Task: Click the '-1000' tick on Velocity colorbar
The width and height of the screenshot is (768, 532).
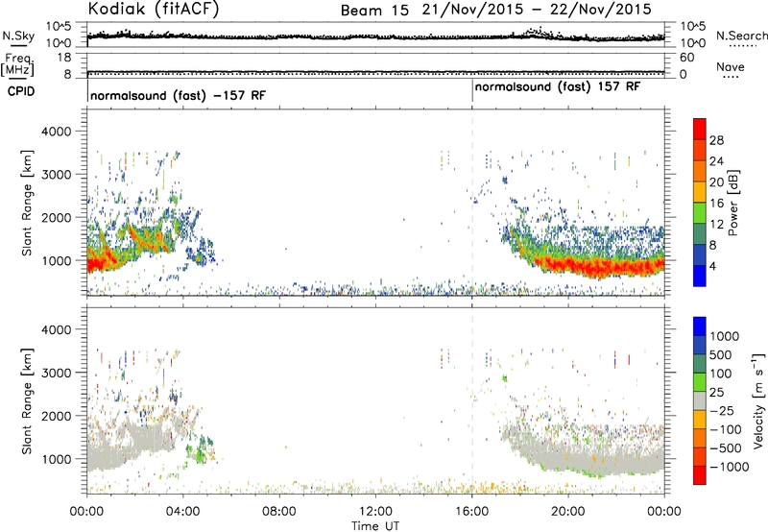Action: [x=730, y=467]
